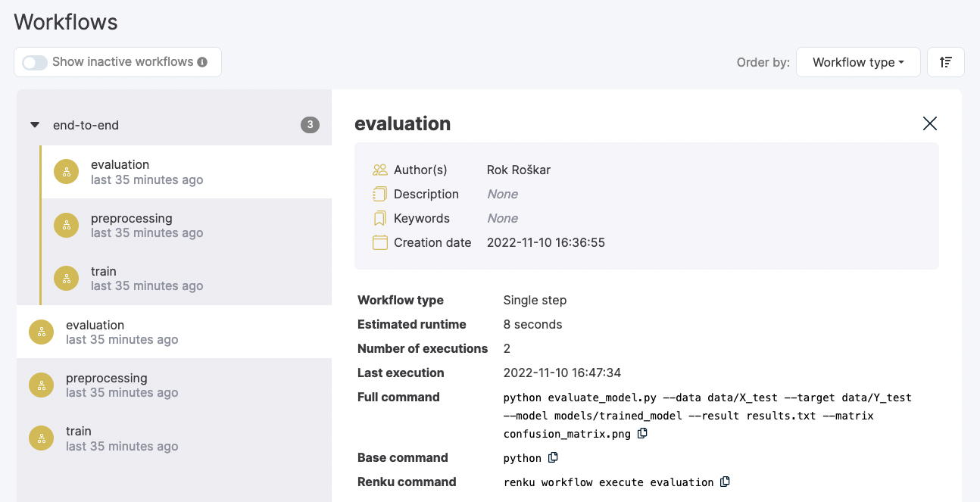Click the badge showing 3 steps
The width and height of the screenshot is (980, 502).
tap(310, 125)
